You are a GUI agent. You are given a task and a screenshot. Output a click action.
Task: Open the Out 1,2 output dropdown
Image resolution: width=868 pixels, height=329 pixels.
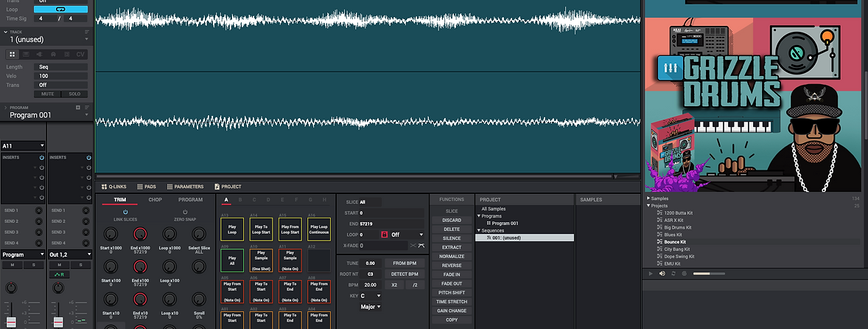pyautogui.click(x=70, y=254)
